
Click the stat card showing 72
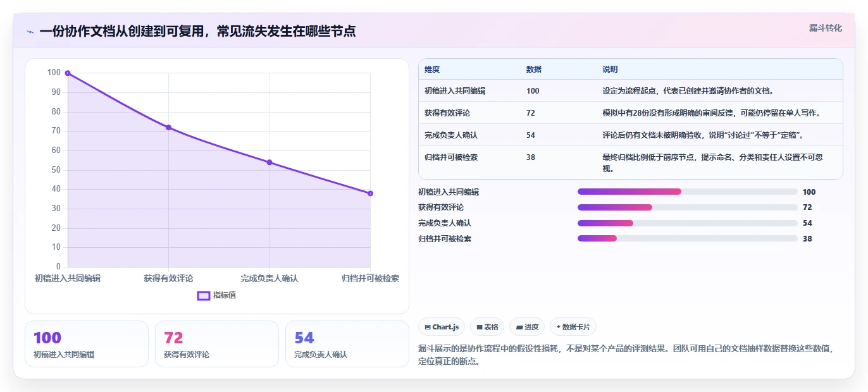pyautogui.click(x=217, y=344)
